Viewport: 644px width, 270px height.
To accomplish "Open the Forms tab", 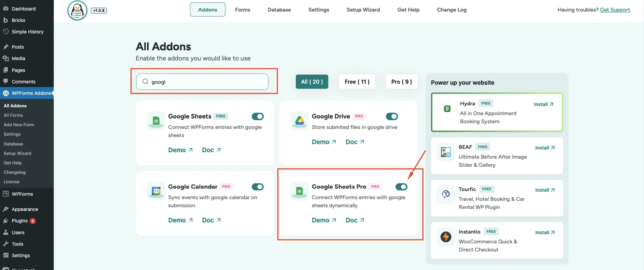I will pyautogui.click(x=242, y=10).
